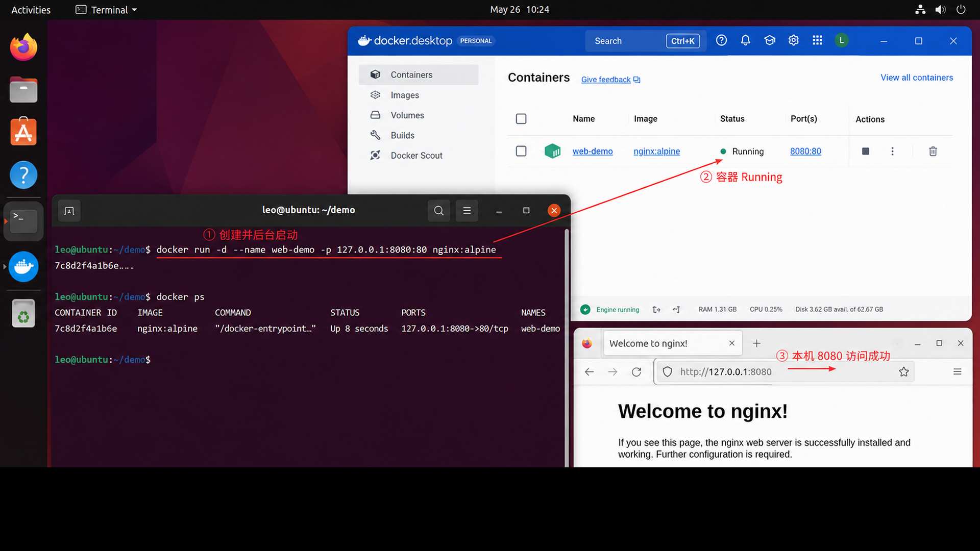
Task: Open the Learning center graduation-cap icon
Action: 770,40
